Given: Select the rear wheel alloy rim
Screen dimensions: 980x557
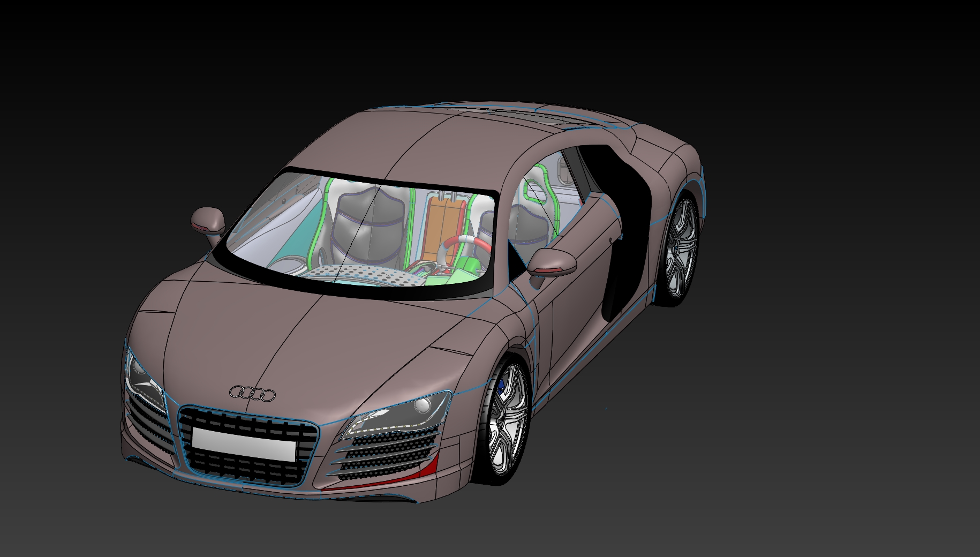Looking at the screenshot, I should pos(680,249).
